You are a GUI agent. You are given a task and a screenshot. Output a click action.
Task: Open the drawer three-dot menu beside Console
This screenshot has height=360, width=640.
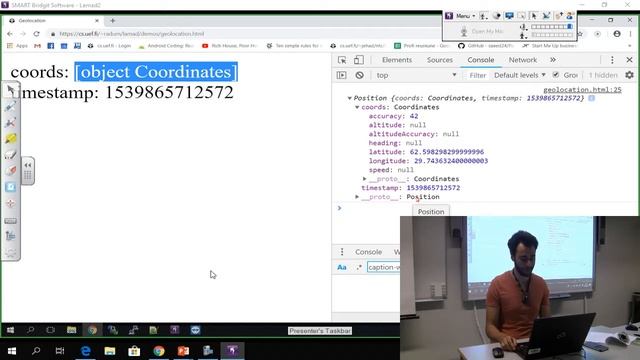[342, 252]
